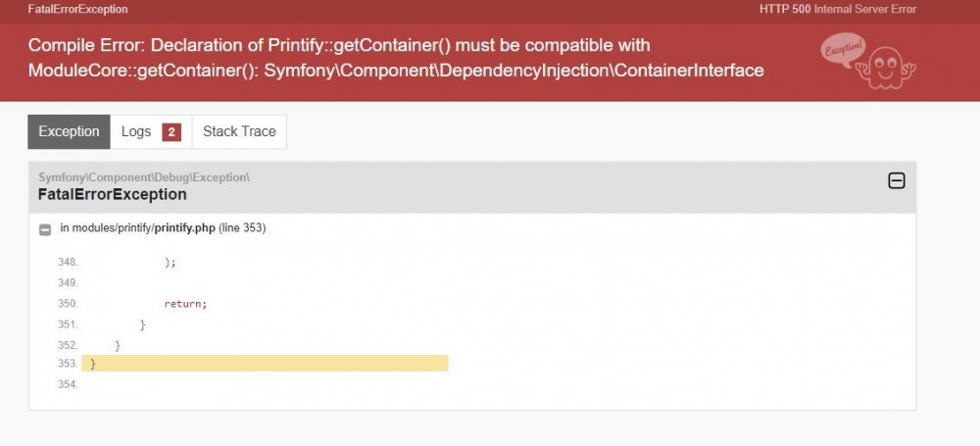The width and height of the screenshot is (980, 446).
Task: Collapse the FatalErrorException block with the minus icon
Action: pyautogui.click(x=896, y=180)
